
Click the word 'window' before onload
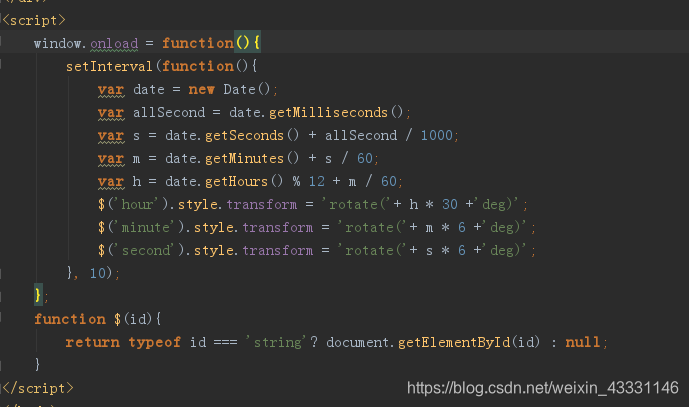[58, 43]
